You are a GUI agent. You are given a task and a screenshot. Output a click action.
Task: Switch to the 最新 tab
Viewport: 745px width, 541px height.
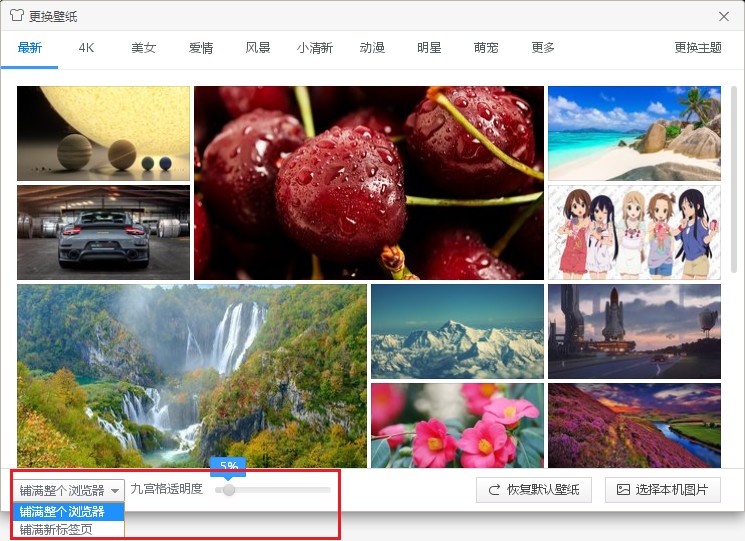[x=29, y=48]
